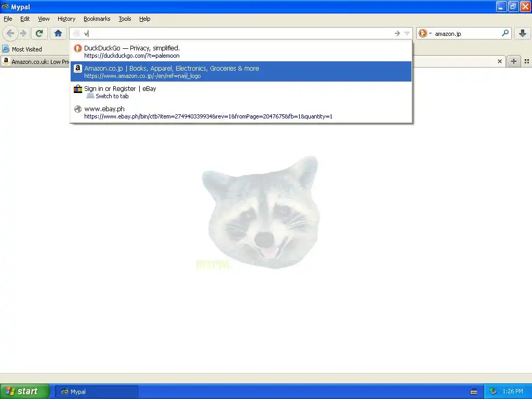
Task: Select www.ebay.ph autocomplete suggestion
Action: click(x=241, y=112)
